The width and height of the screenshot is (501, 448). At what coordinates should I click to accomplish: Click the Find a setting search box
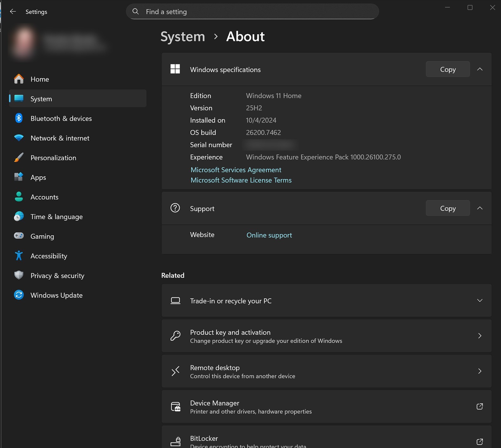tap(252, 12)
